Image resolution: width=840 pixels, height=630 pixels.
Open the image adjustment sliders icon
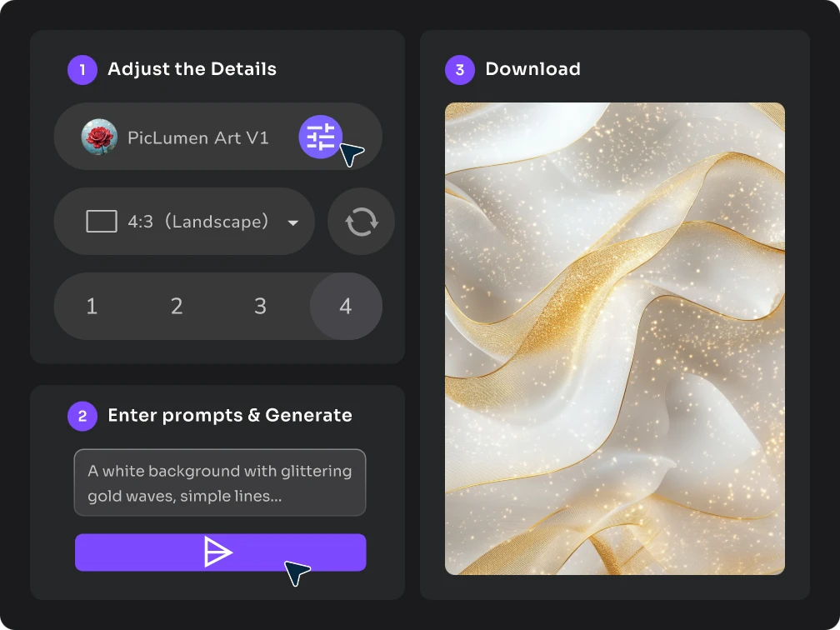(320, 137)
